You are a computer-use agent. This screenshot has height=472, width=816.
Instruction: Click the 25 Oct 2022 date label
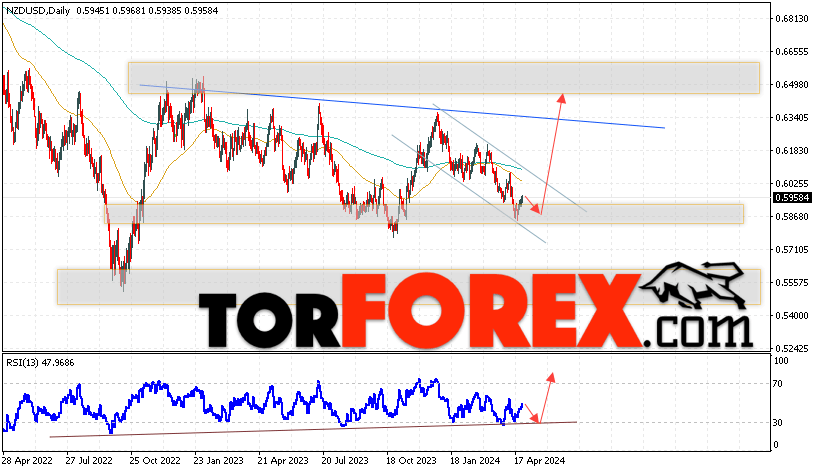155,461
